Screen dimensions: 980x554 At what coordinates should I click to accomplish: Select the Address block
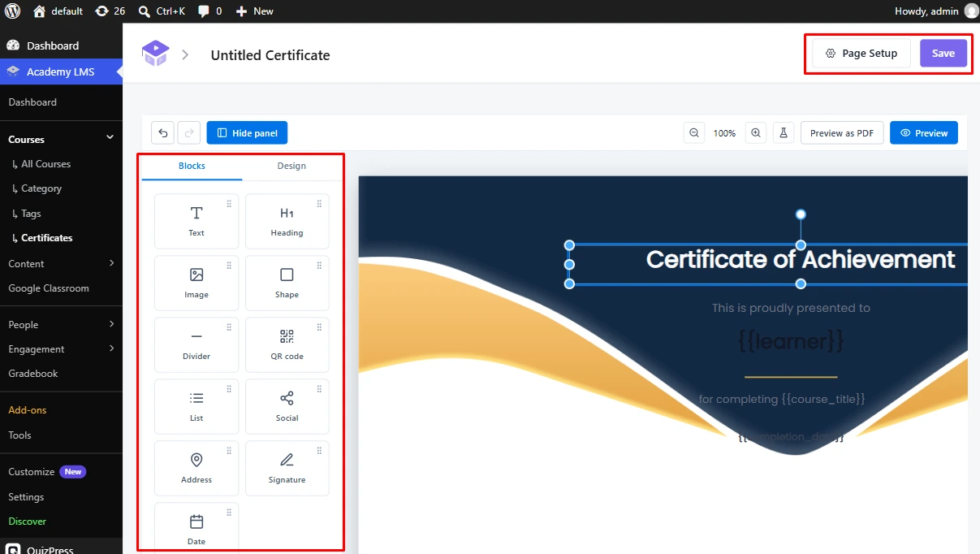[x=196, y=468]
